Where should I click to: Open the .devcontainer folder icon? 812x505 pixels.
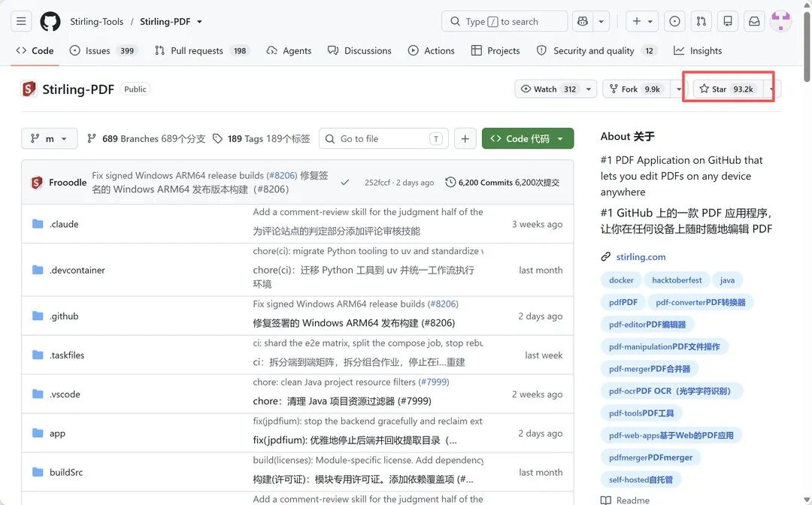(x=38, y=270)
